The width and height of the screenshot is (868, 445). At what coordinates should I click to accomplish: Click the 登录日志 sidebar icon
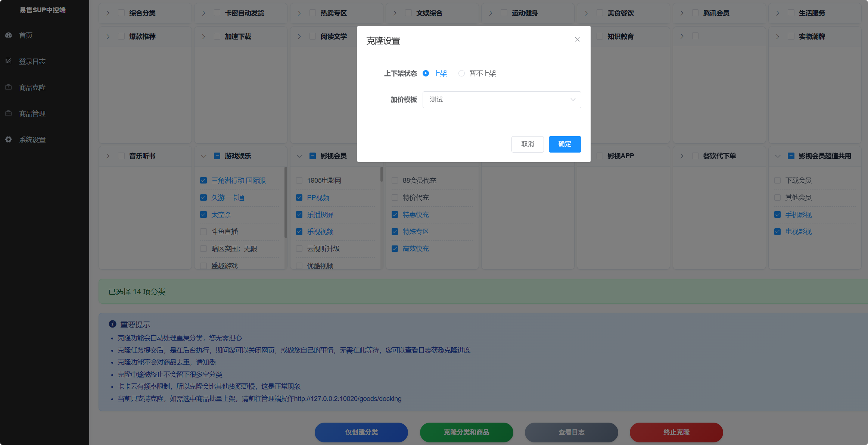(9, 61)
